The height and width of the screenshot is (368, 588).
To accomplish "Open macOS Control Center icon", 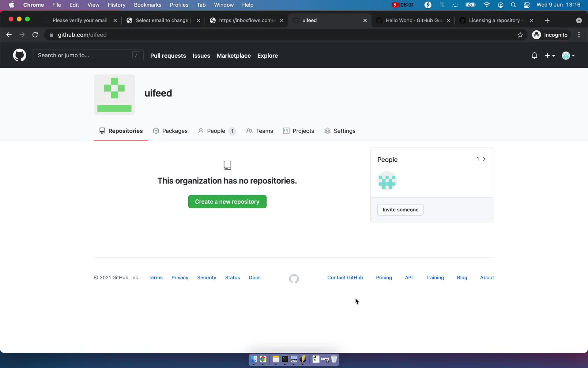I will 526,5.
